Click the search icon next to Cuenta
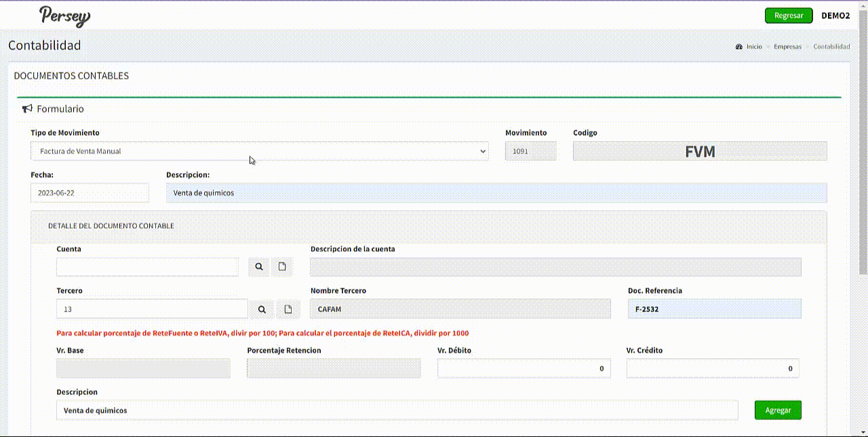868x437 pixels. pos(259,267)
